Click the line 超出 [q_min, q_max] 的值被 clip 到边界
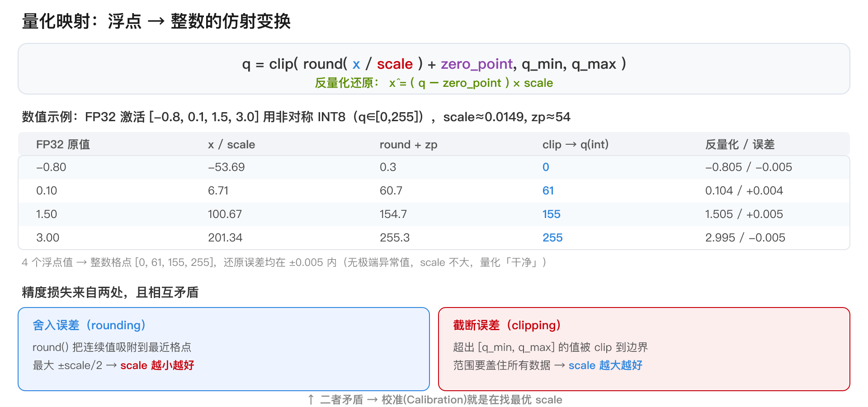This screenshot has height=407, width=868. [551, 347]
